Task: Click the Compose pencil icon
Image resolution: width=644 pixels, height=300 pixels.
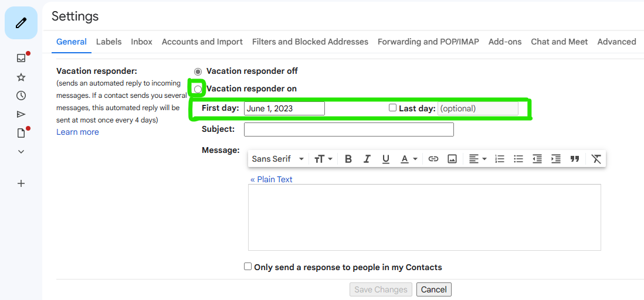Action: click(x=21, y=23)
